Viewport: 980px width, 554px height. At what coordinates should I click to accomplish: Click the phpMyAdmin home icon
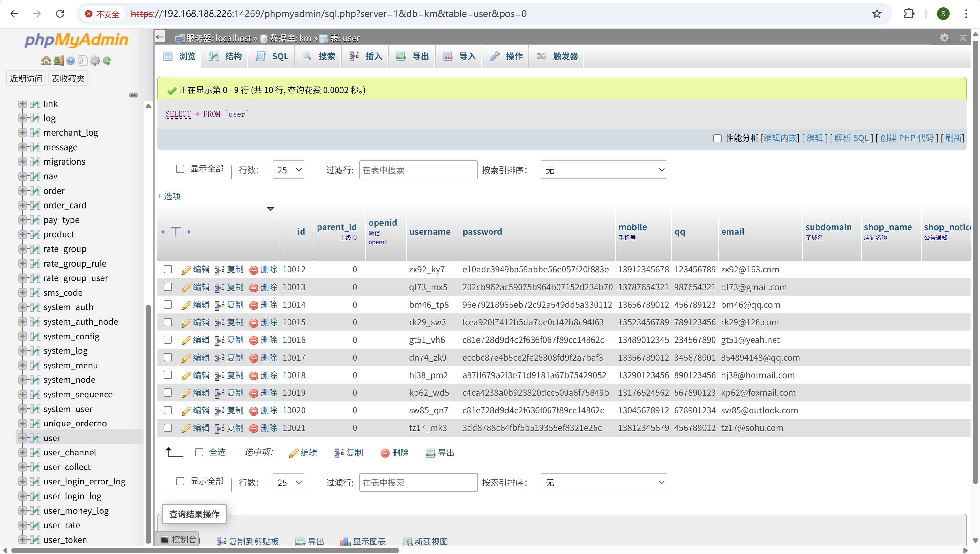point(46,61)
